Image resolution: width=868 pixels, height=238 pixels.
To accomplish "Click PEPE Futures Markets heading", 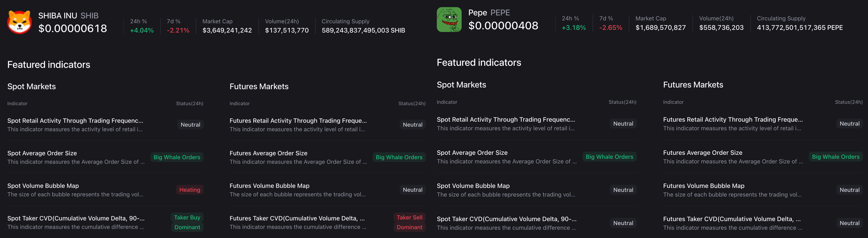I will pos(693,85).
